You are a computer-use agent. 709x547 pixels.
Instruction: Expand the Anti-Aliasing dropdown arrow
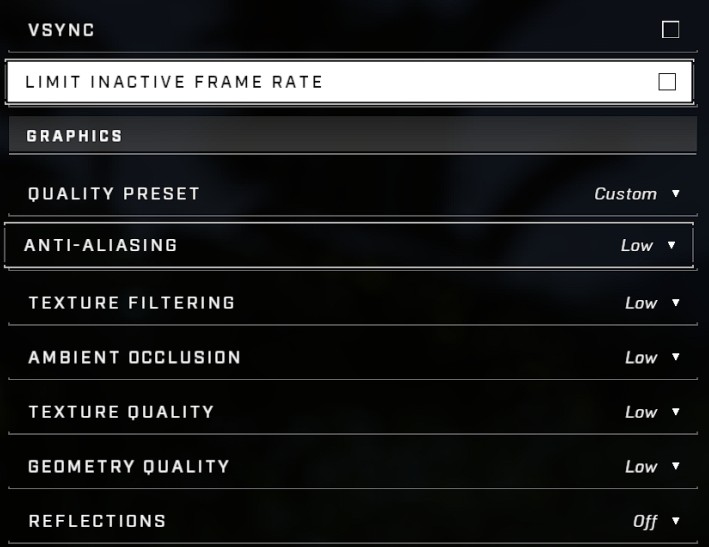[672, 245]
